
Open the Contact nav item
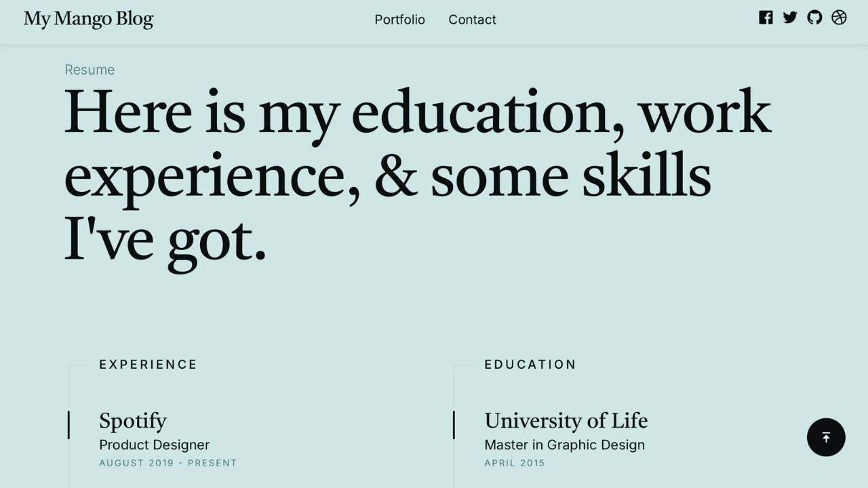(x=472, y=20)
